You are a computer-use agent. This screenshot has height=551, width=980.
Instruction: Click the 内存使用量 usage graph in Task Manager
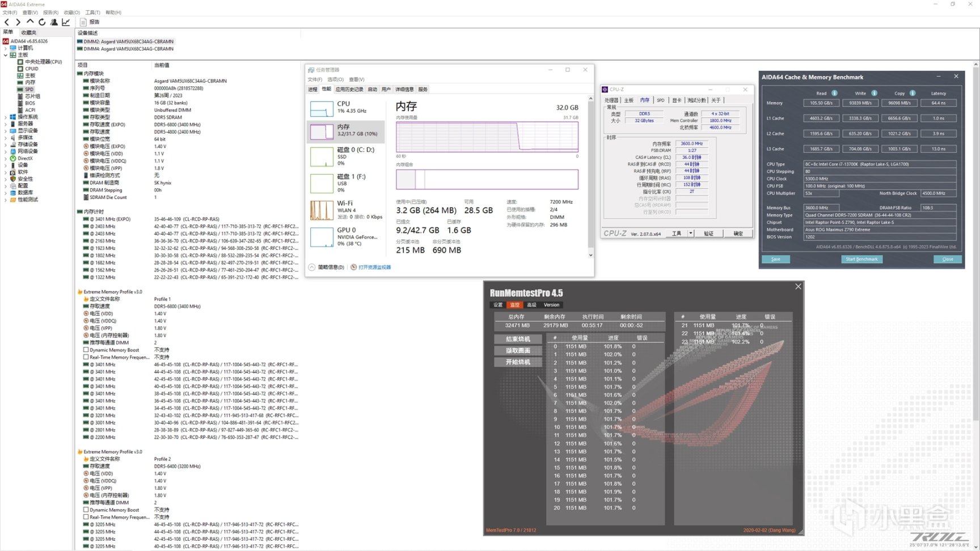487,137
